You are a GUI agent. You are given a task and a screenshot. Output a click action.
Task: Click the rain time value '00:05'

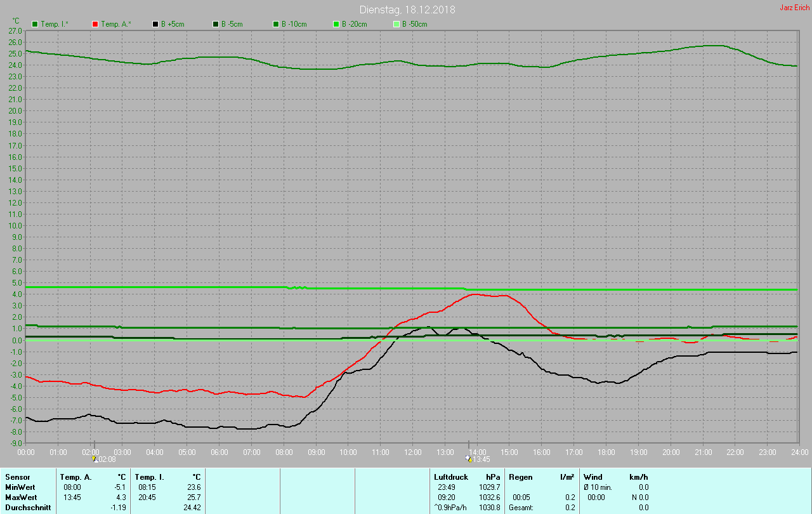[521, 497]
